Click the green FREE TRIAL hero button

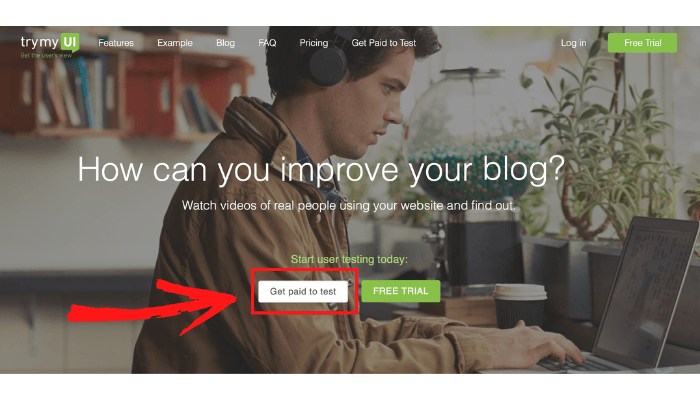400,291
